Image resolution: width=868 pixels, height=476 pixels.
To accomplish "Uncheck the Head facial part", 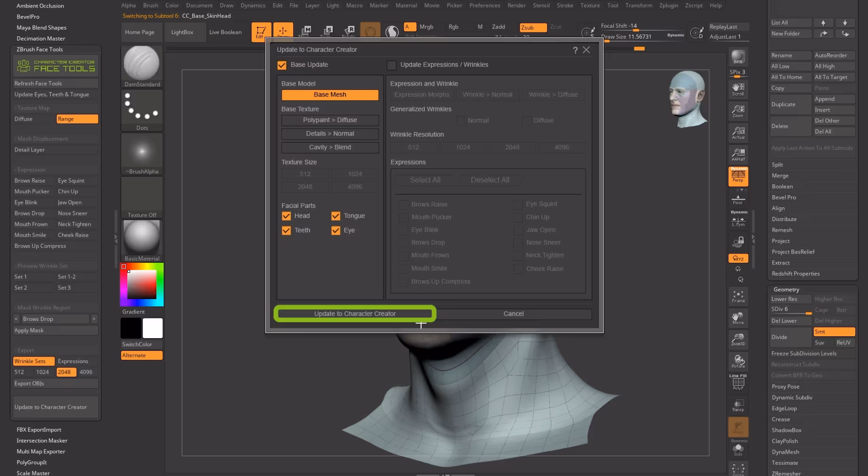I will [286, 216].
